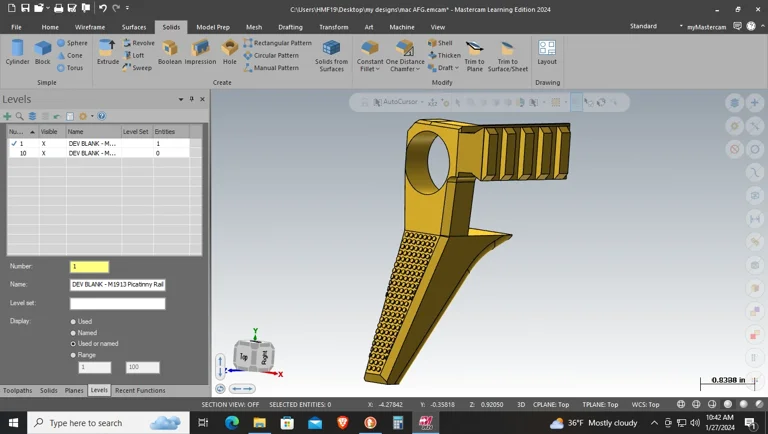The height and width of the screenshot is (434, 768).
Task: Switch to the Wireframe ribbon tab
Action: (90, 27)
